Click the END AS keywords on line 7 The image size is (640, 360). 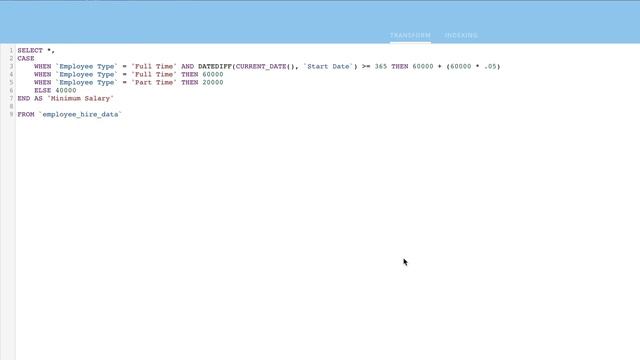pos(30,98)
